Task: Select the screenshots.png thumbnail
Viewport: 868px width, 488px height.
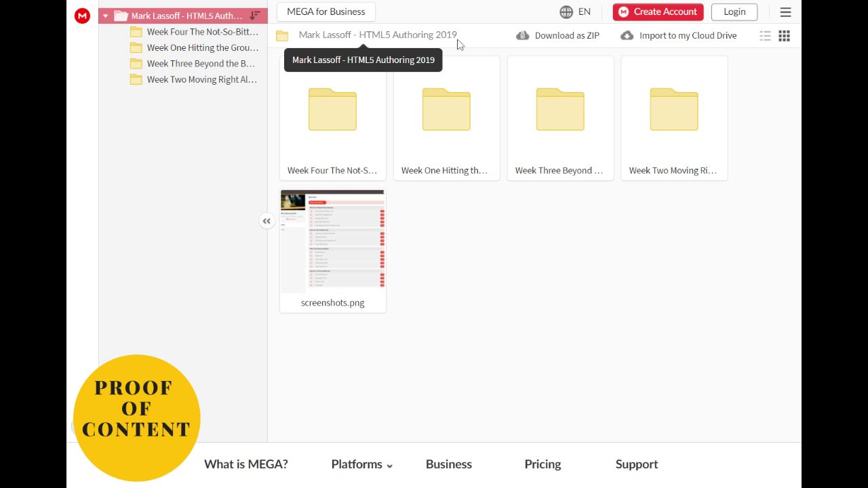Action: tap(333, 241)
